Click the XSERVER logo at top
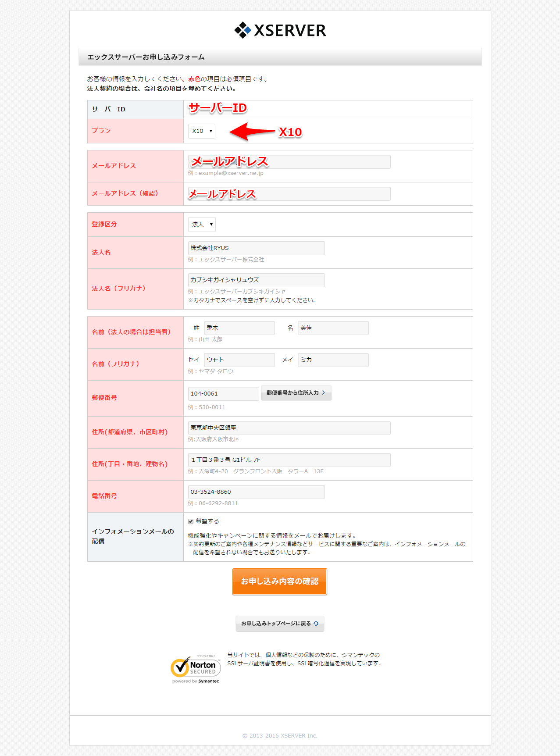This screenshot has width=560, height=756. click(280, 30)
